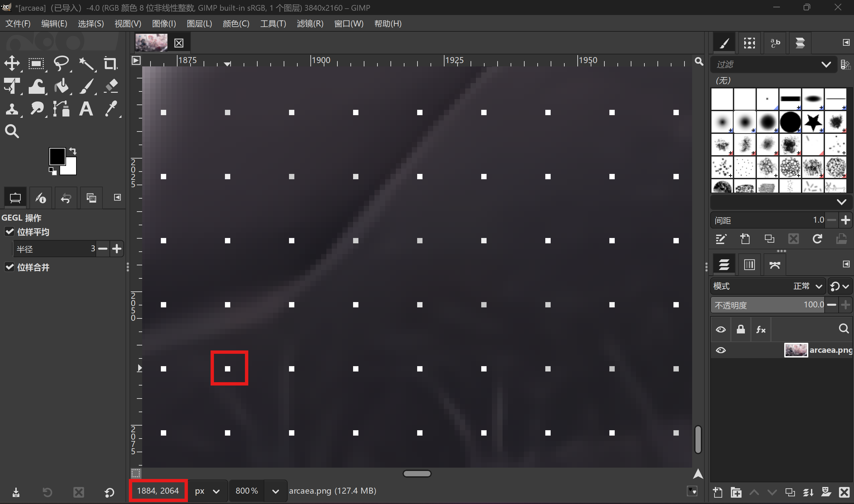Select the Clone stamp tool

click(12, 109)
